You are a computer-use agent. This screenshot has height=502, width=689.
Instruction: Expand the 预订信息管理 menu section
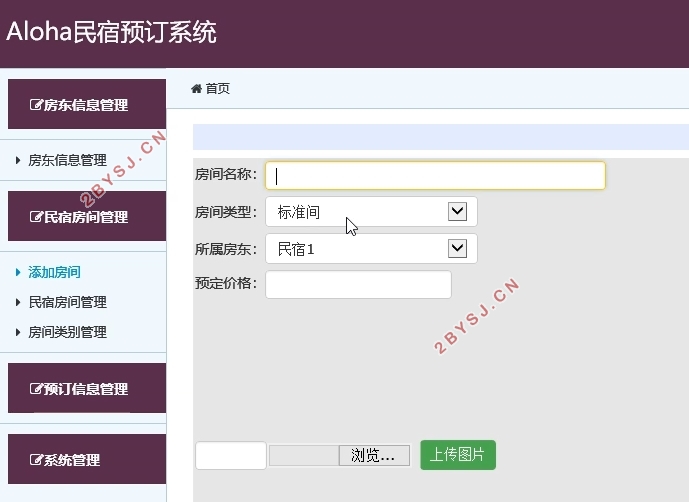[86, 389]
